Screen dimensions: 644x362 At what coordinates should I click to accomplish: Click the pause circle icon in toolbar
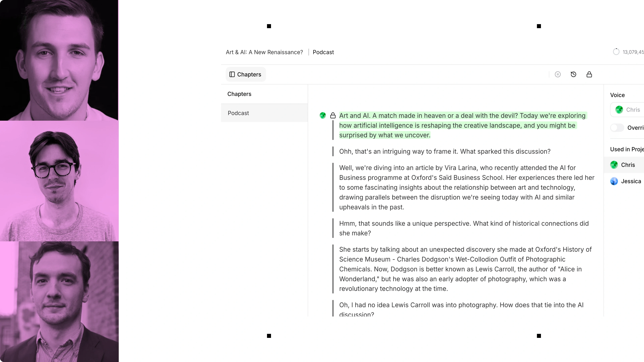557,74
